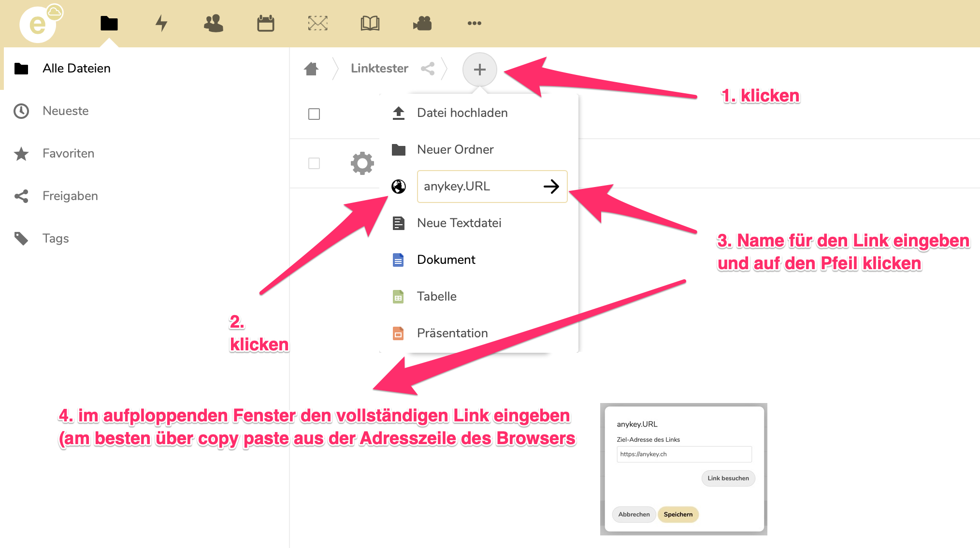Open the Contacts app icon
The height and width of the screenshot is (548, 980).
[x=214, y=22]
